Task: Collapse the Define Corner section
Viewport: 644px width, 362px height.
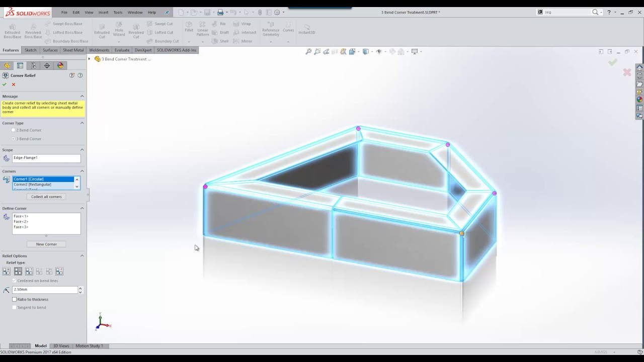Action: (x=82, y=208)
